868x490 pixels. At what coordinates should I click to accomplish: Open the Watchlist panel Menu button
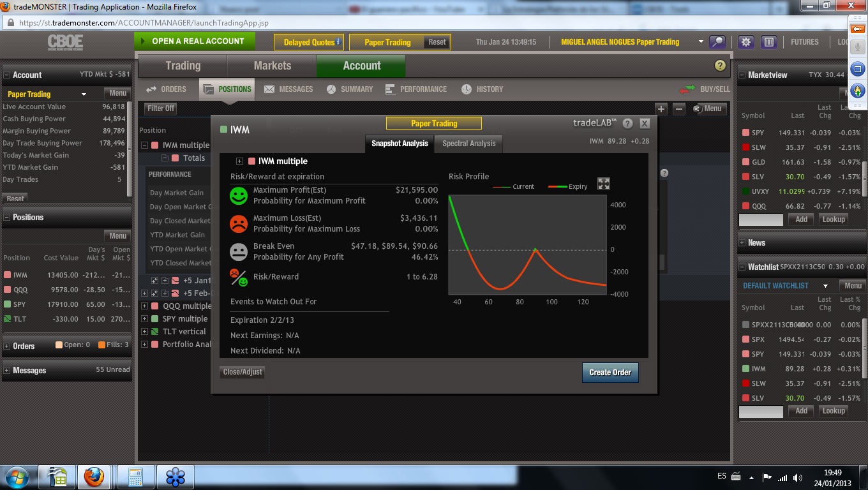click(853, 286)
